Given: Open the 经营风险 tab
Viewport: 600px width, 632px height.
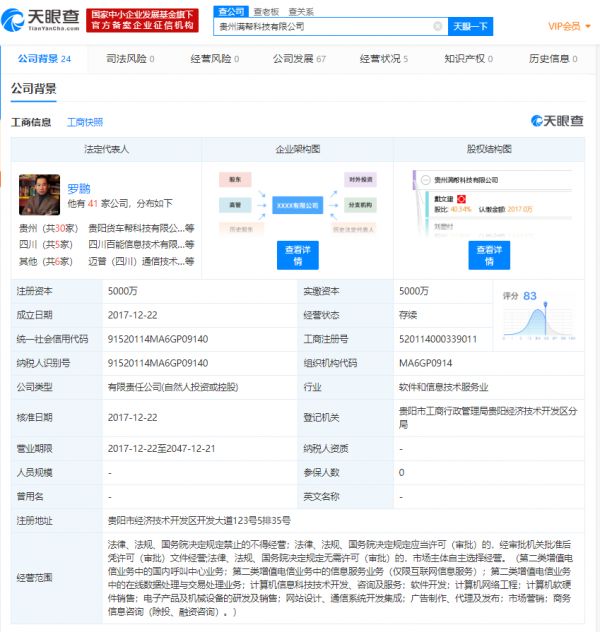Looking at the screenshot, I should coord(213,59).
